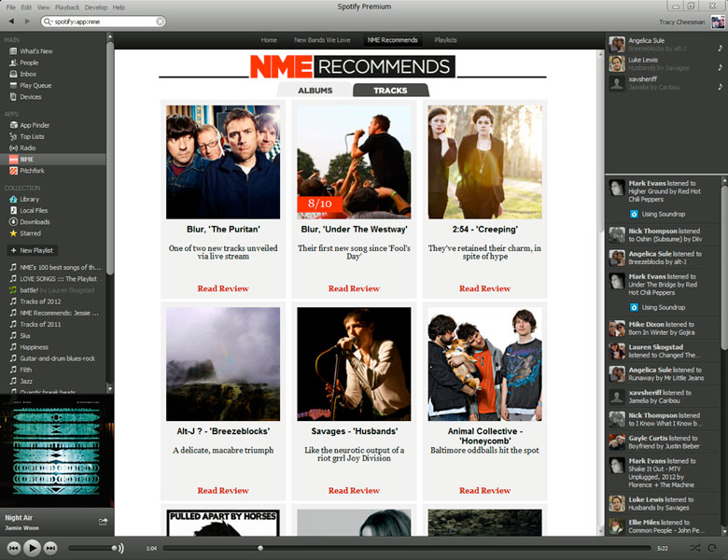Clear the search field
The width and height of the screenshot is (728, 560).
click(160, 21)
